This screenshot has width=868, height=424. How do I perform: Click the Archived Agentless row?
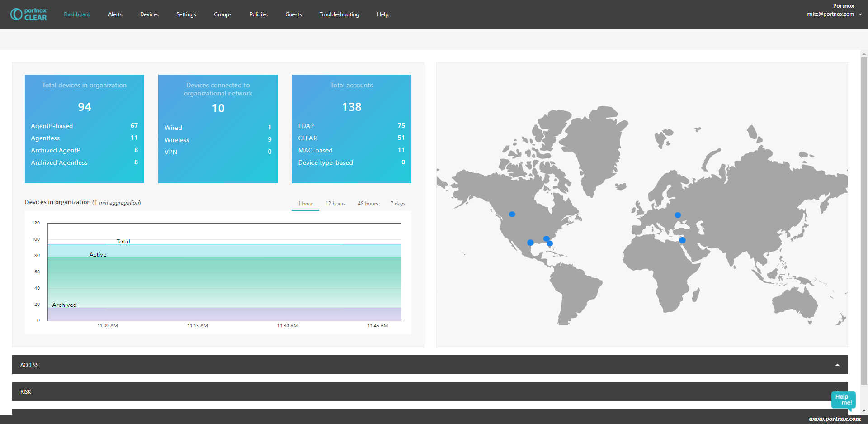(85, 162)
